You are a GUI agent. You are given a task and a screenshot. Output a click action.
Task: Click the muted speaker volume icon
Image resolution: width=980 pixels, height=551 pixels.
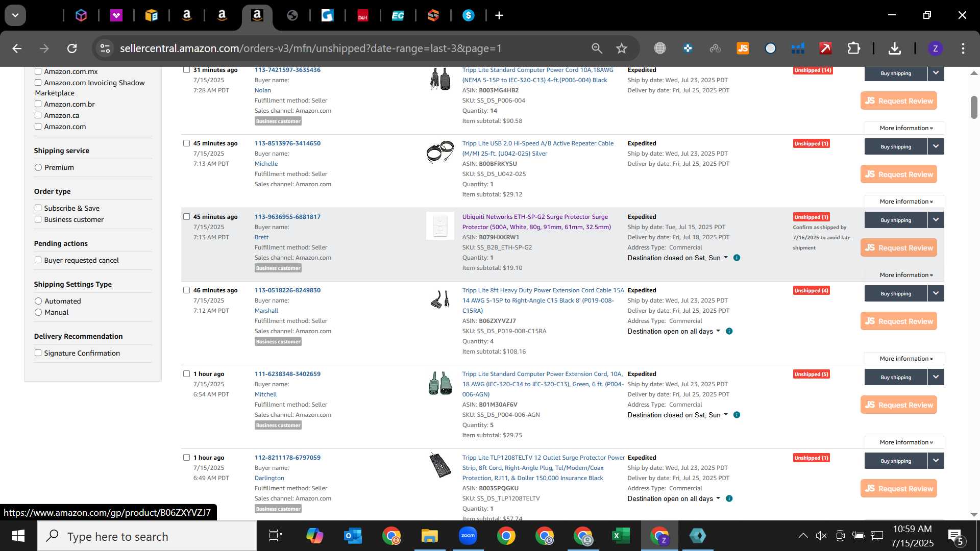coord(821,536)
